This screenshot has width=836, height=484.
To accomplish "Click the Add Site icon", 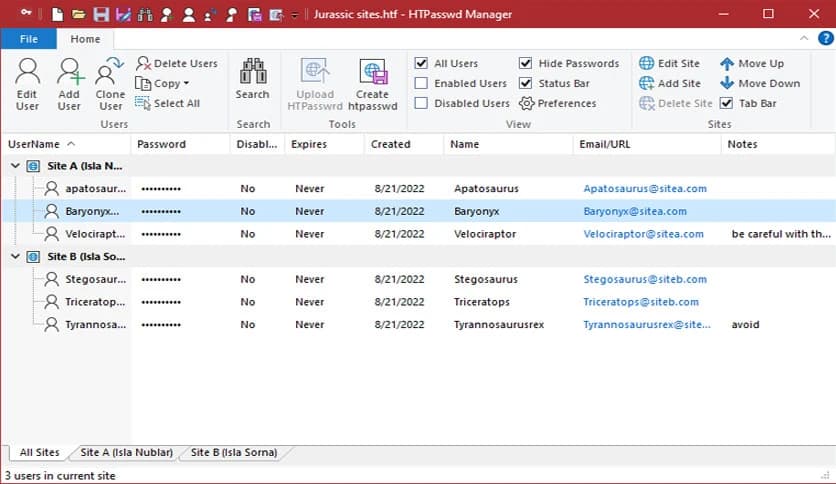I will click(x=647, y=84).
